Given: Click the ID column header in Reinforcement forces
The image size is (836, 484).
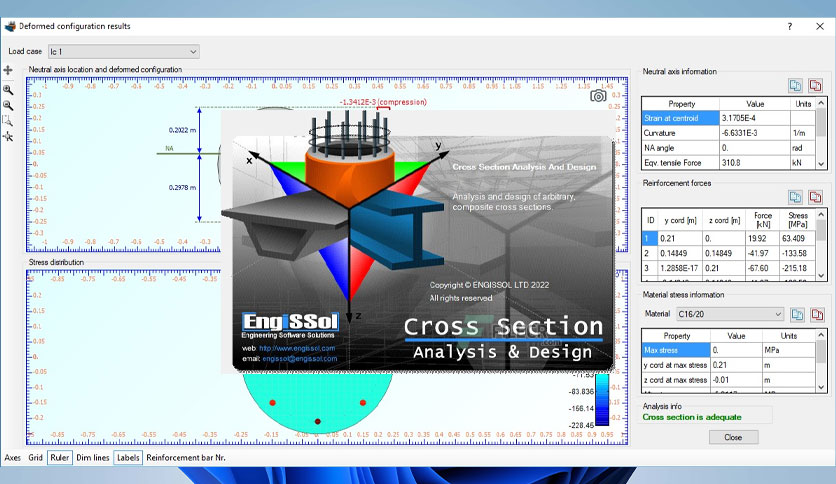Looking at the screenshot, I should click(x=650, y=220).
